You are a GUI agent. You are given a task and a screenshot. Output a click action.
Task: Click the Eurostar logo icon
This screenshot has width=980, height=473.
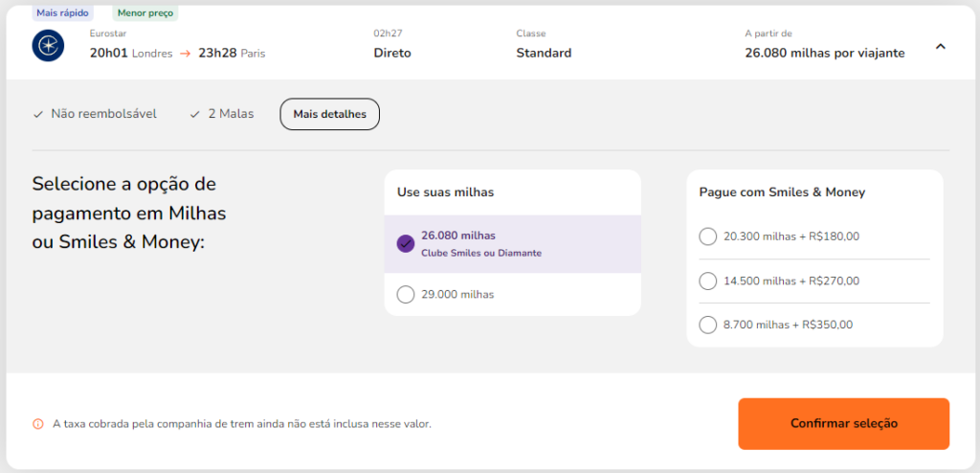coord(48,45)
